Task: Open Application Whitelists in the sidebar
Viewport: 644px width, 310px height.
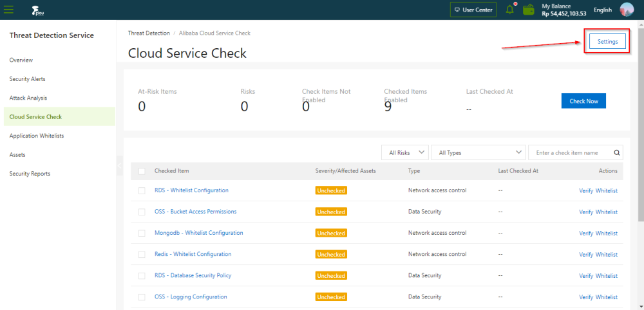Action: 59,136
